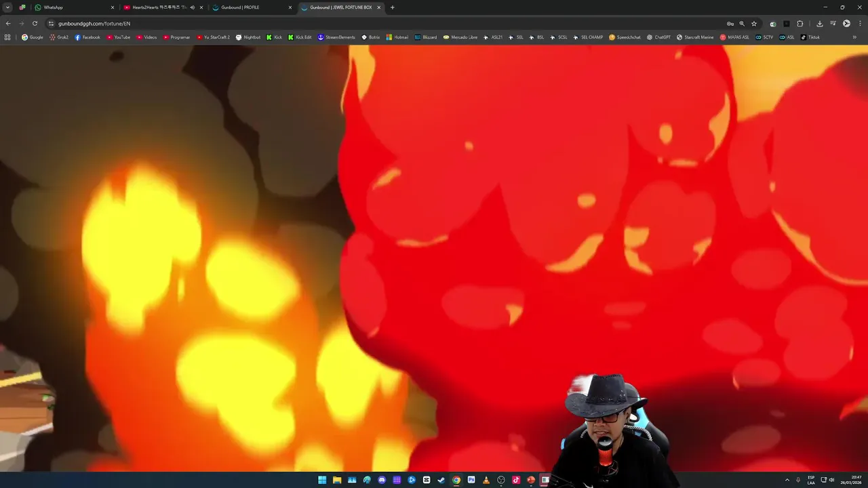
Task: Open the apps grid in bookmarks bar
Action: tap(7, 37)
